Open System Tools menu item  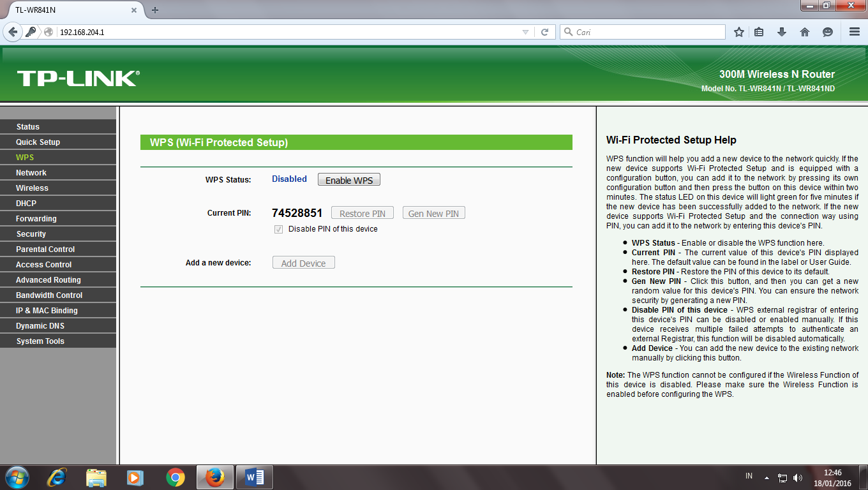point(58,341)
